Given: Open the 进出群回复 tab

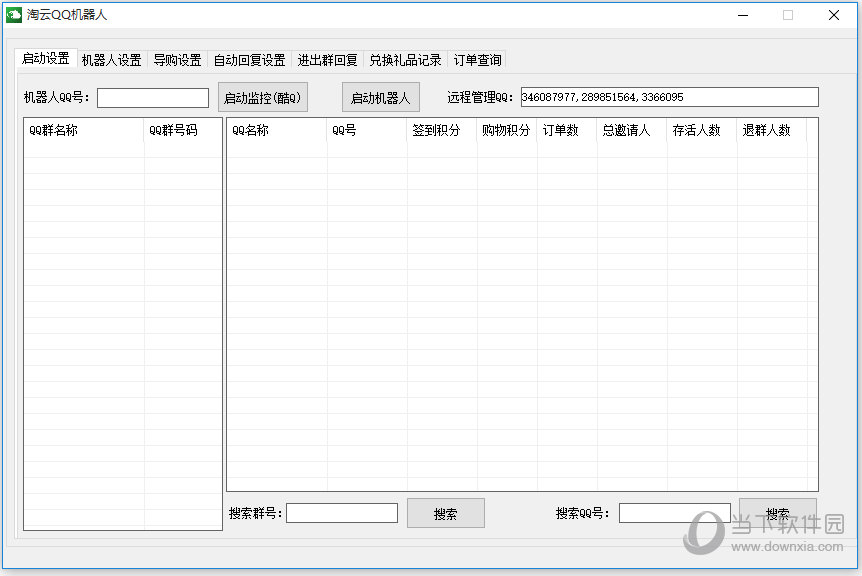Looking at the screenshot, I should click(327, 60).
